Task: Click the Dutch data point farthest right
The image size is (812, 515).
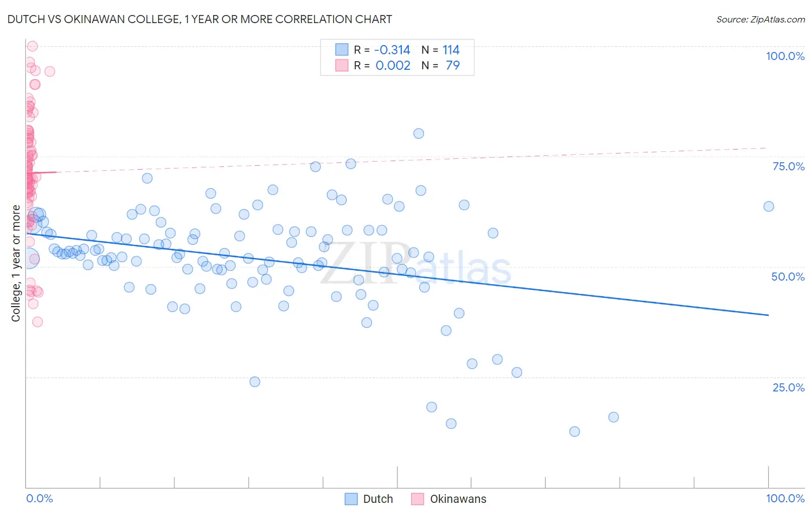Action: [x=769, y=206]
